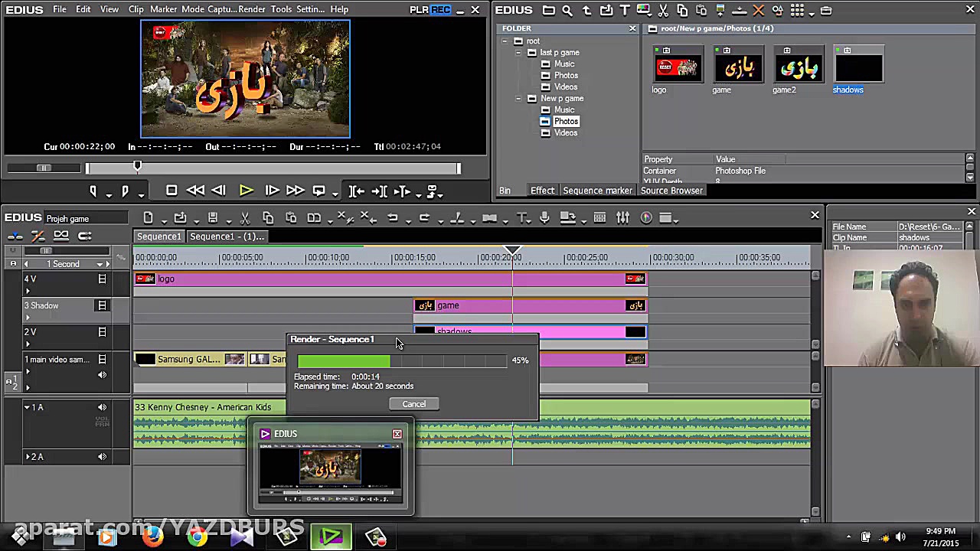Toggle the video mute on 4 V track
The width and height of the screenshot is (980, 551).
pos(102,279)
